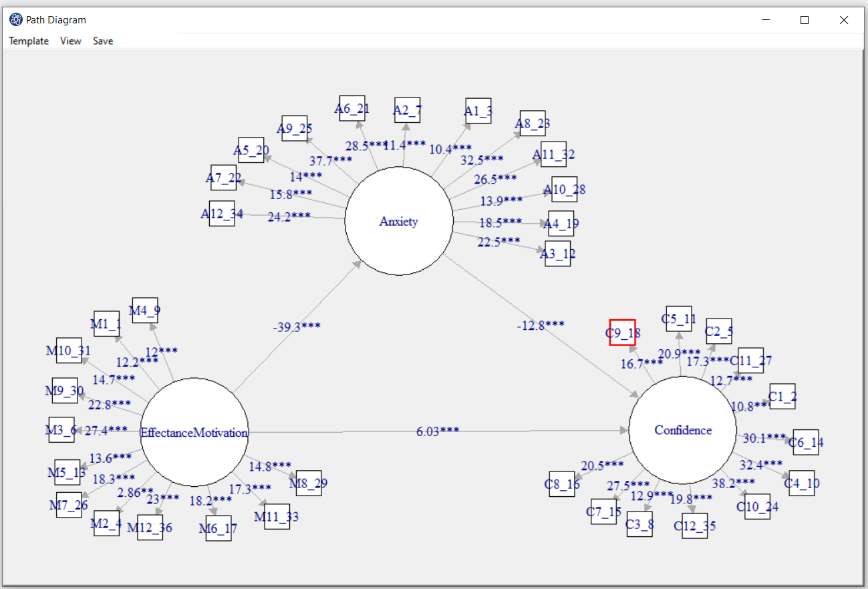Click the C1_2 indicator box
The width and height of the screenshot is (868, 589).
782,397
